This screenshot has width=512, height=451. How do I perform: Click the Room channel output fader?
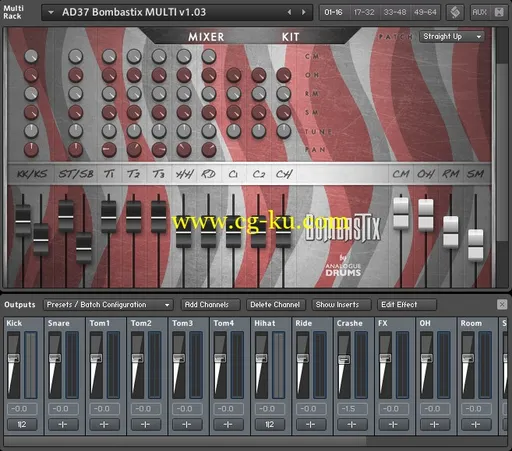(x=468, y=359)
